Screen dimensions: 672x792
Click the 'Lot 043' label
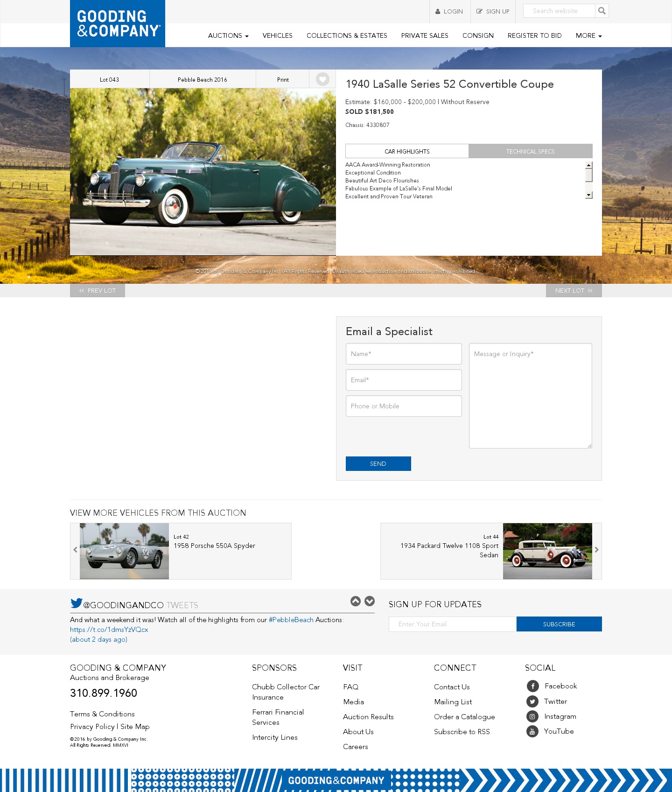(109, 80)
